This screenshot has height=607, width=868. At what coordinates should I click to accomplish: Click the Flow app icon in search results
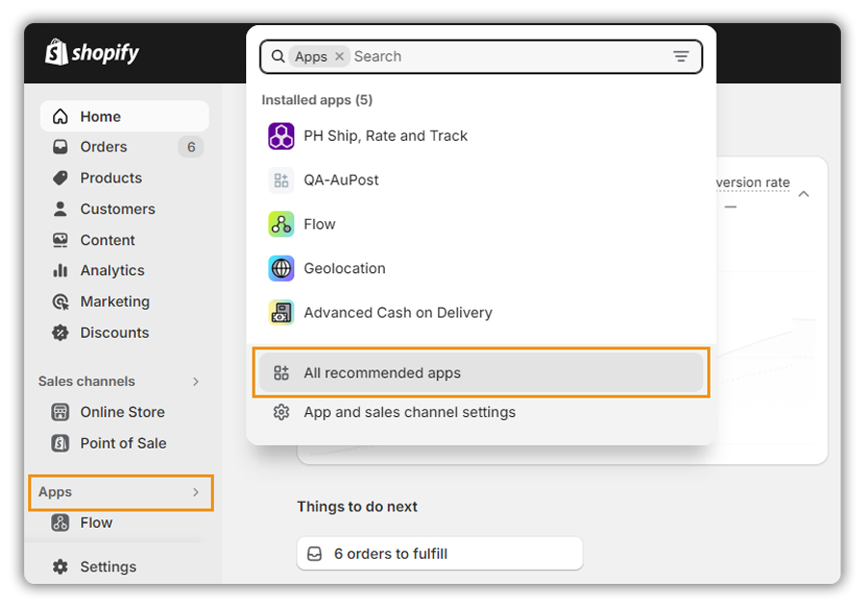point(282,224)
